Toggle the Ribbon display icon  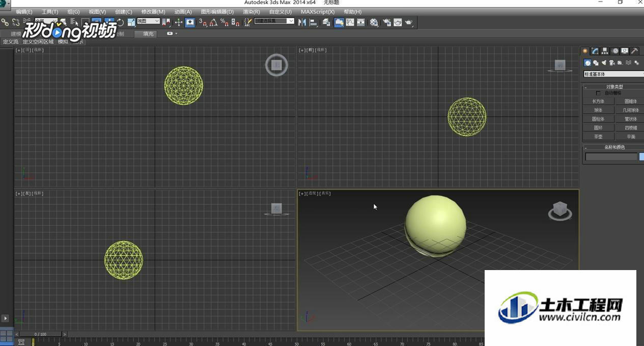(x=339, y=22)
